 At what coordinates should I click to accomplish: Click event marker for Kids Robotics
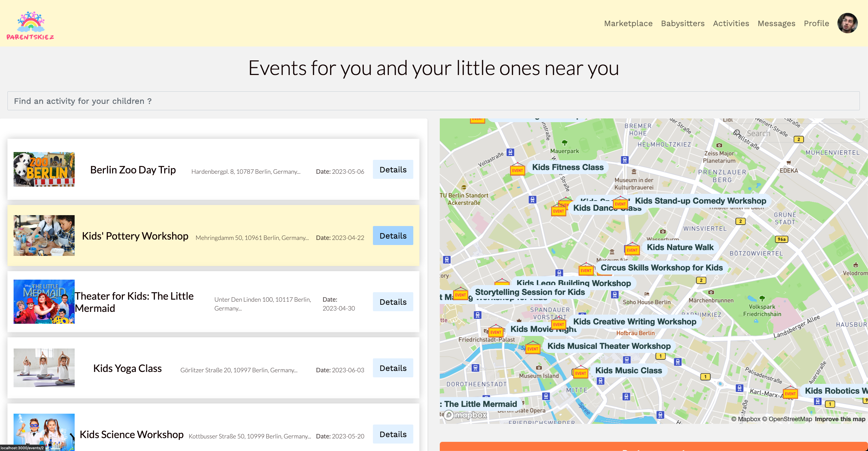tap(790, 393)
